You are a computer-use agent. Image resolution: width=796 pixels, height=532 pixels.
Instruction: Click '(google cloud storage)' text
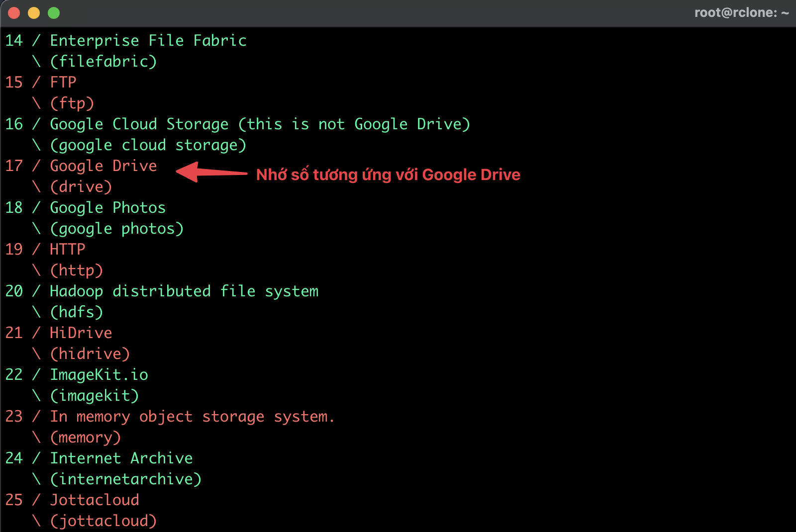coord(148,145)
